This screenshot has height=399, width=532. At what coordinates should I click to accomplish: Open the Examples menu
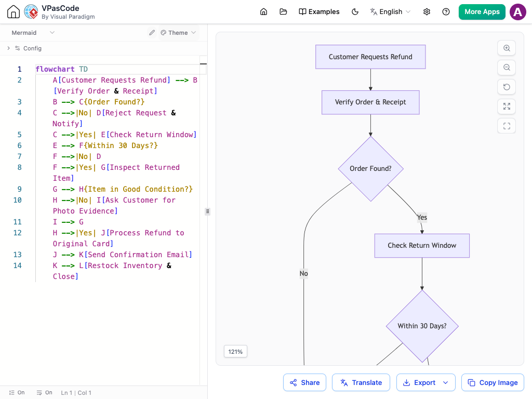click(319, 12)
